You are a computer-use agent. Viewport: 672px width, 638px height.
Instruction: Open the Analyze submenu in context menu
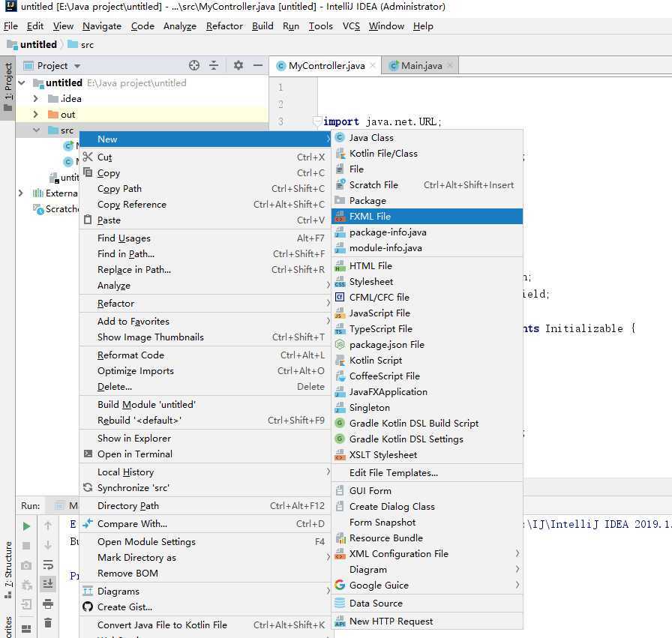point(205,286)
